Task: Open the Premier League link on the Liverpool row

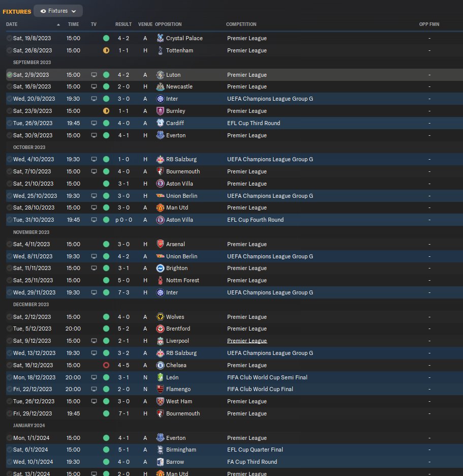Action: point(247,341)
